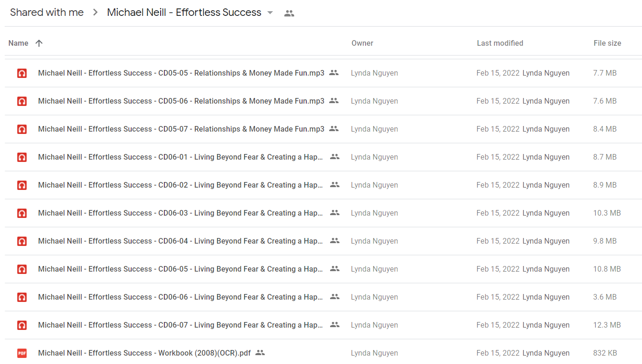Click the Owner column header
642x364 pixels.
[x=362, y=43]
